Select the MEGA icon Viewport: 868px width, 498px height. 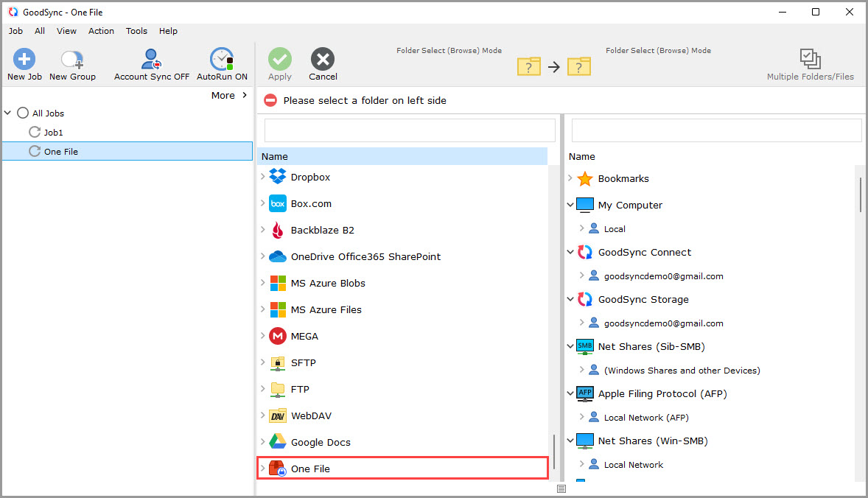click(277, 337)
